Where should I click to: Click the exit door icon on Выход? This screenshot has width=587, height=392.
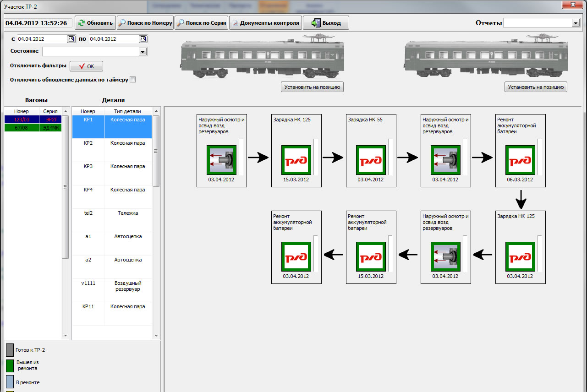click(315, 23)
